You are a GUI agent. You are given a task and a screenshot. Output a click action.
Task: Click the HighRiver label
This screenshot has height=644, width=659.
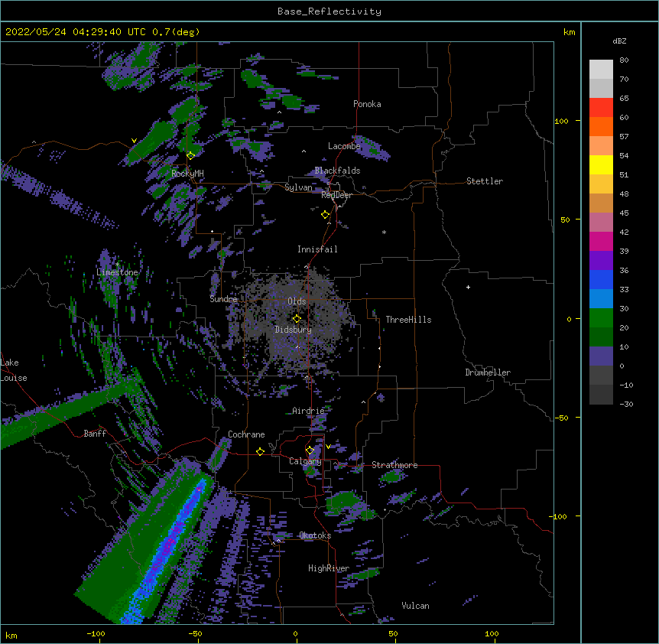(329, 568)
